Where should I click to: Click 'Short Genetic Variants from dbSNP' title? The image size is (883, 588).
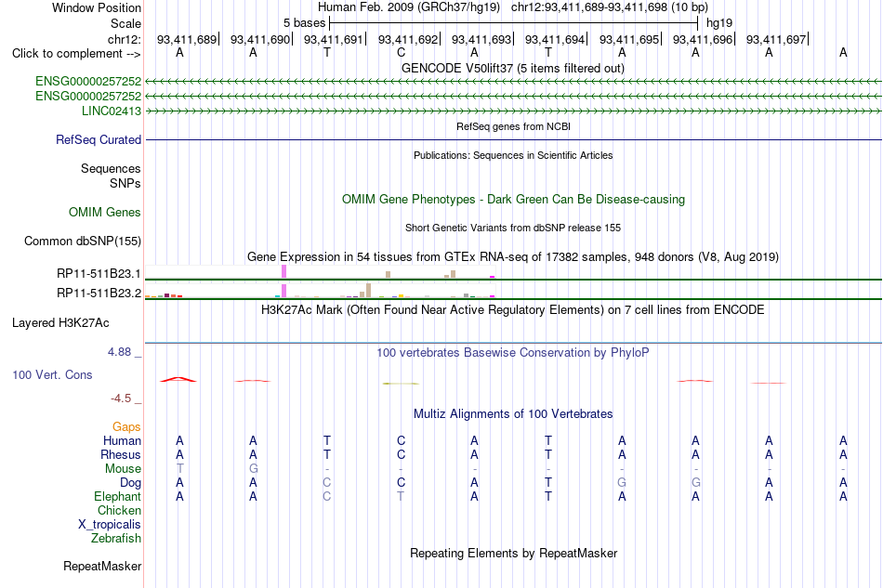pyautogui.click(x=513, y=228)
